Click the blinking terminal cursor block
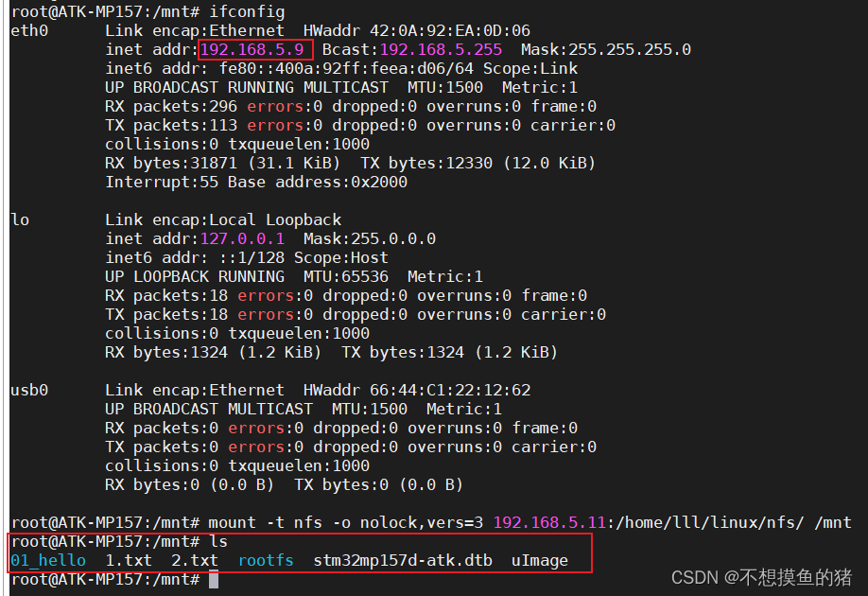Image resolution: width=868 pixels, height=596 pixels. (x=212, y=580)
